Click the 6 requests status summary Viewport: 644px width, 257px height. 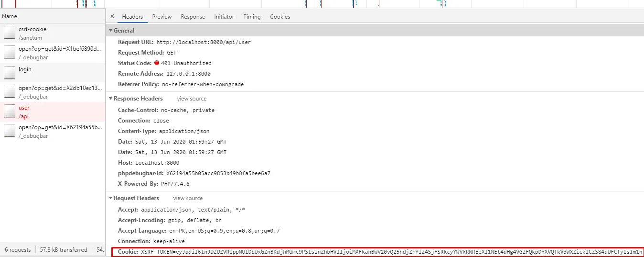click(x=18, y=250)
